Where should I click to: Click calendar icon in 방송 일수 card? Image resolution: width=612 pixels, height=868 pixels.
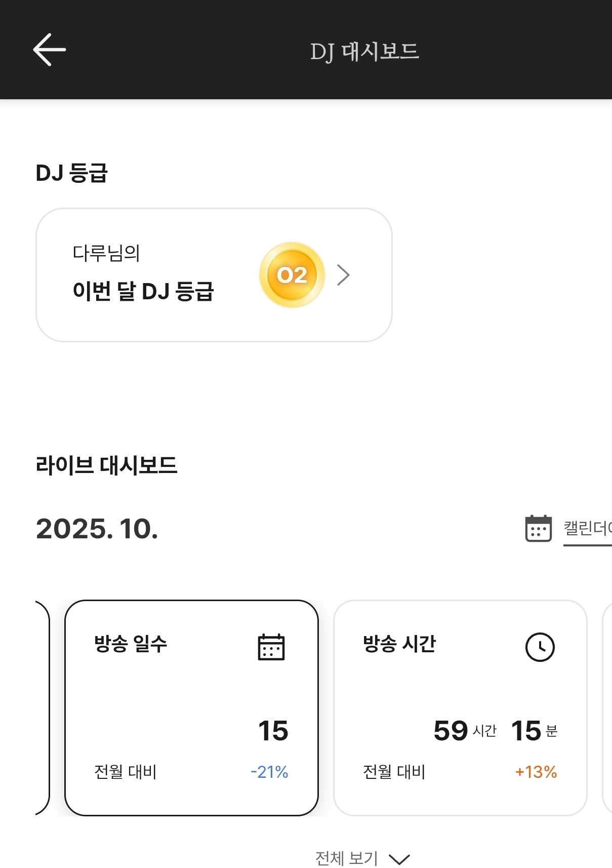[x=271, y=647]
